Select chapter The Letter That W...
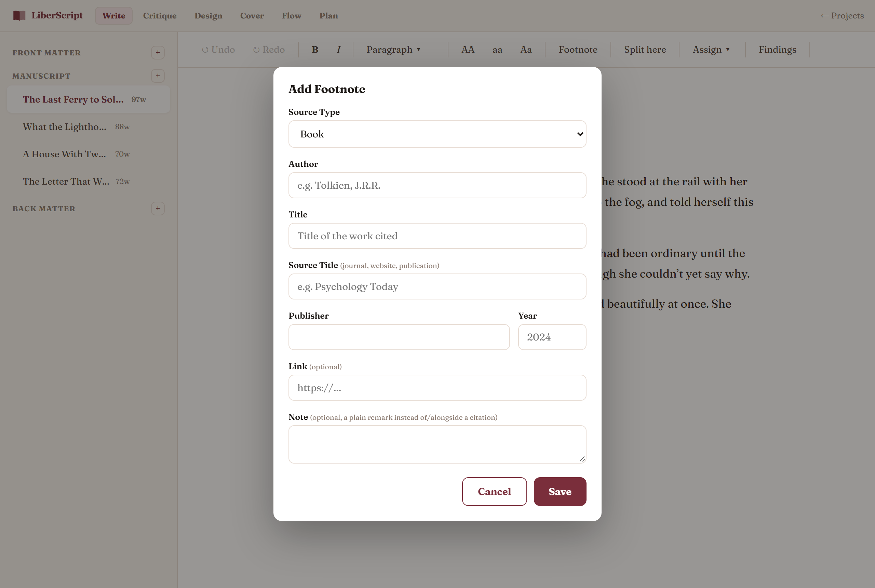Viewport: 875px width, 588px height. tap(89, 182)
